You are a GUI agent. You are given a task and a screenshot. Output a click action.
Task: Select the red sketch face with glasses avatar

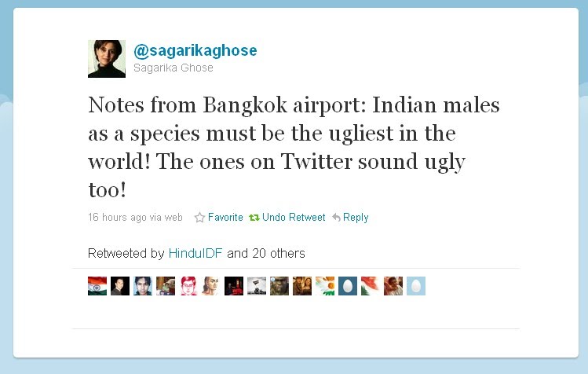coord(188,286)
